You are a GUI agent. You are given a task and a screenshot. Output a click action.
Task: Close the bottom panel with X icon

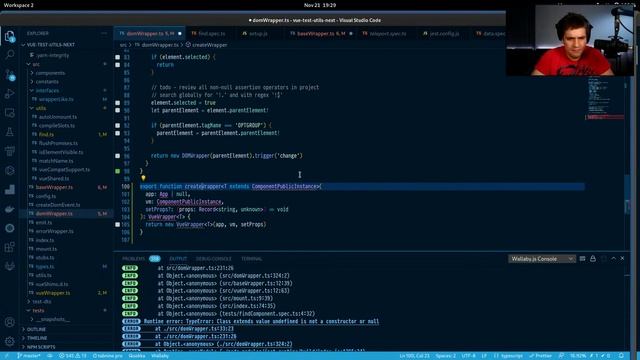pos(622,259)
